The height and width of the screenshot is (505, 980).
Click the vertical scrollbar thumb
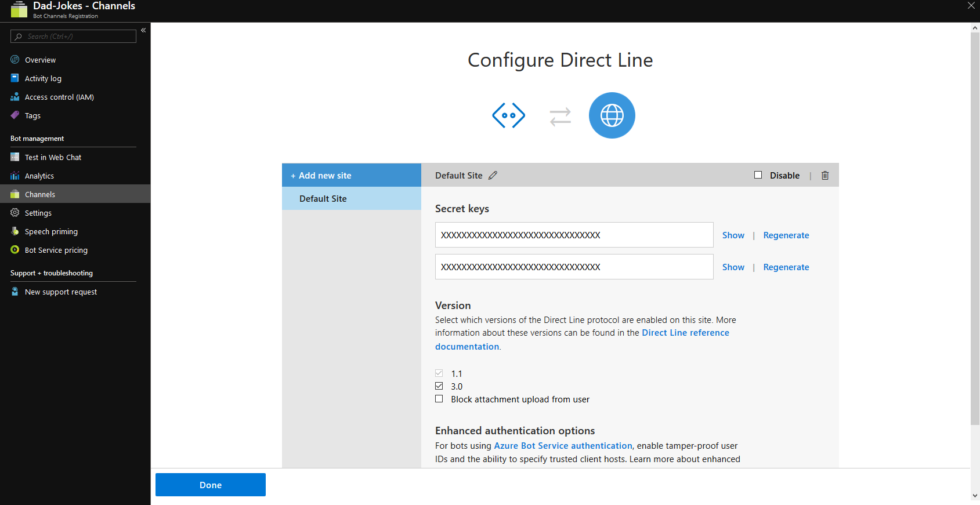pyautogui.click(x=975, y=228)
